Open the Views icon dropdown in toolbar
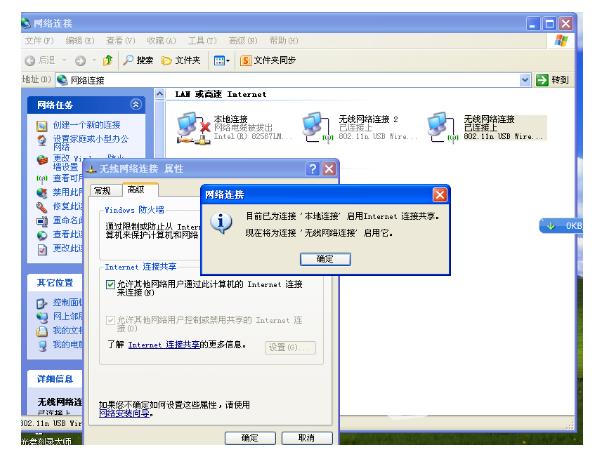The image size is (593, 453). (222, 61)
